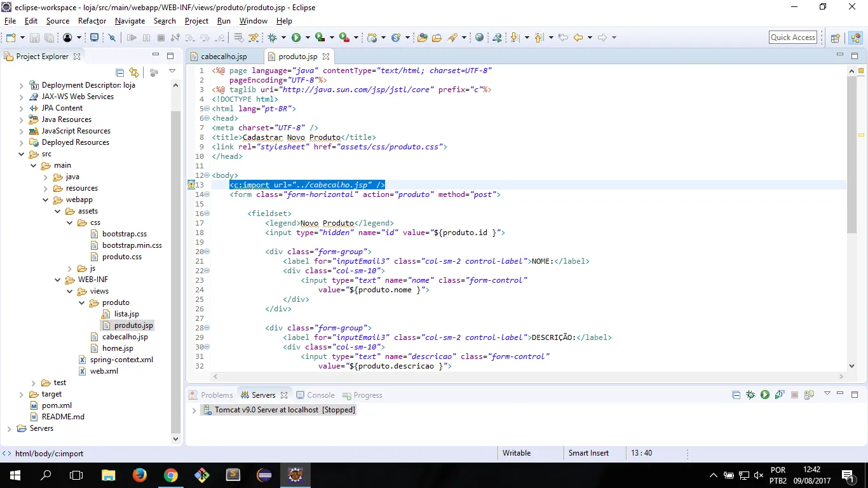The image size is (868, 488).
Task: Open the web browser globe icon
Action: 479,38
